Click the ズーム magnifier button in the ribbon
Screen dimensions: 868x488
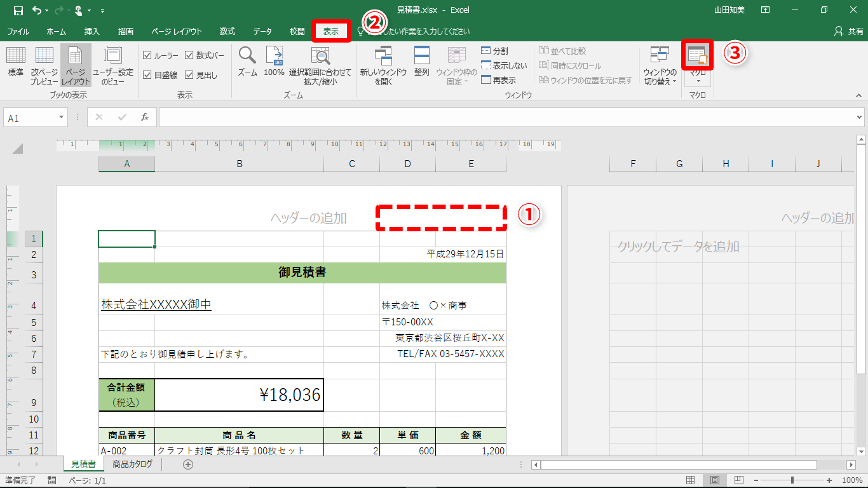(x=247, y=62)
